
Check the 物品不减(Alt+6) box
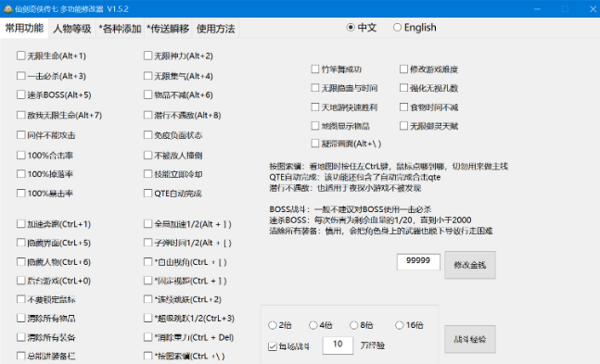tap(148, 94)
